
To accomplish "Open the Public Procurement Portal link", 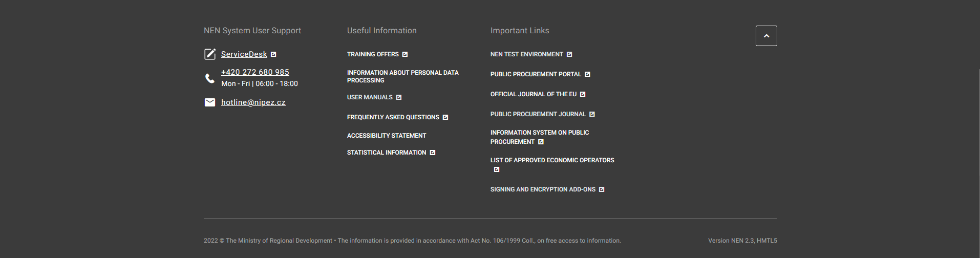I will tap(536, 74).
